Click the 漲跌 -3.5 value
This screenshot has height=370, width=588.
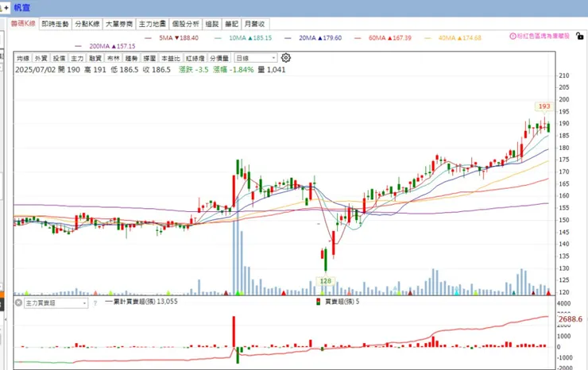[194, 70]
